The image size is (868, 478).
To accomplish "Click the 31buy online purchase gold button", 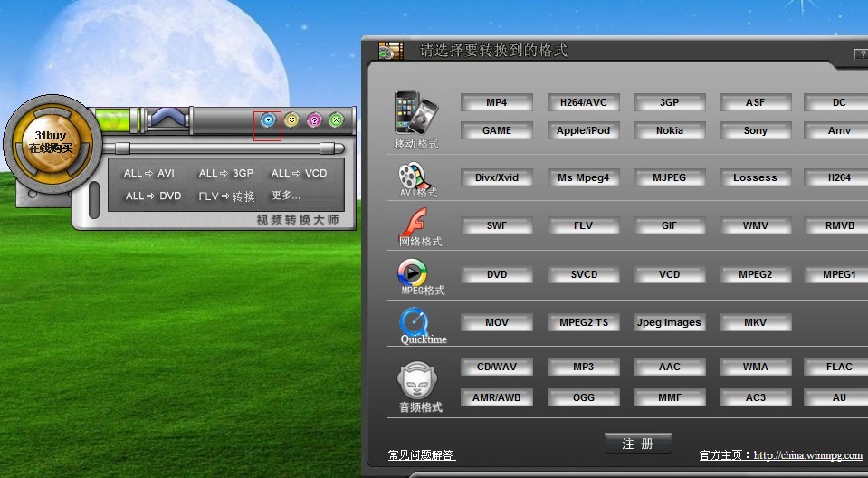I will tap(51, 142).
